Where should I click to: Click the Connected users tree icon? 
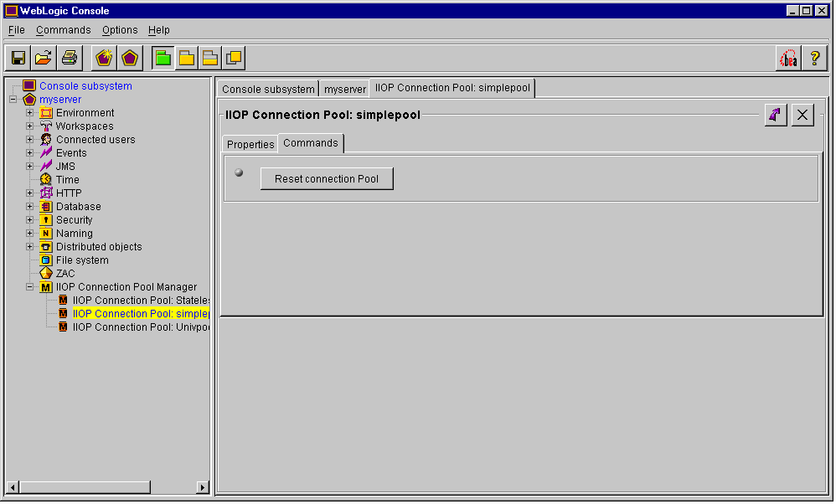[x=46, y=140]
